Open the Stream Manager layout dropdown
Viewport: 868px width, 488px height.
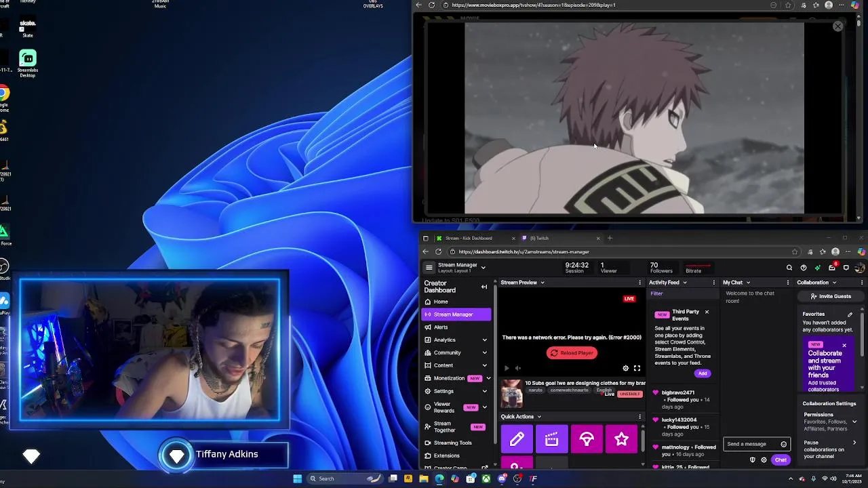(484, 268)
